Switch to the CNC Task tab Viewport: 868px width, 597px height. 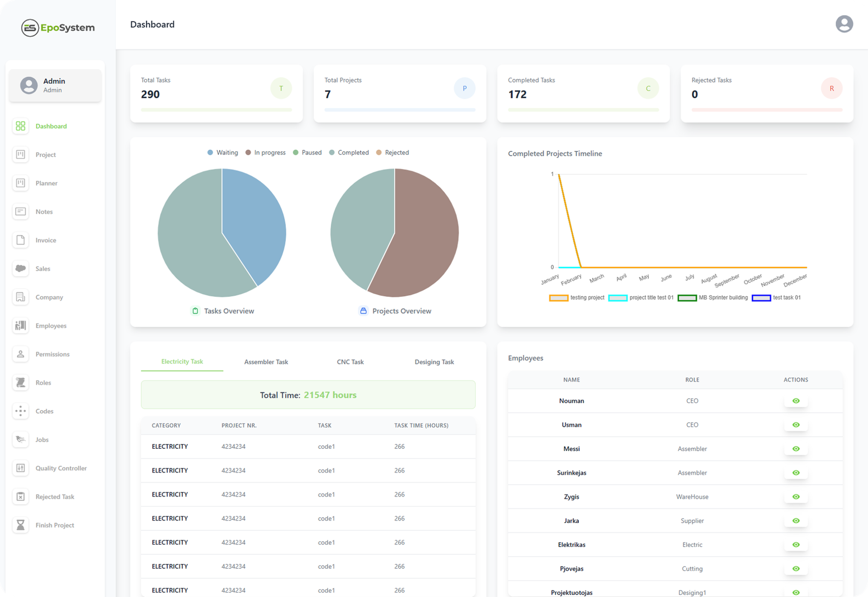350,362
